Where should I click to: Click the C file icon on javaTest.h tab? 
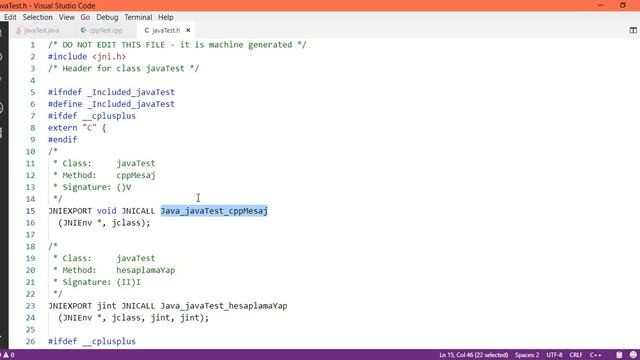[x=147, y=31]
